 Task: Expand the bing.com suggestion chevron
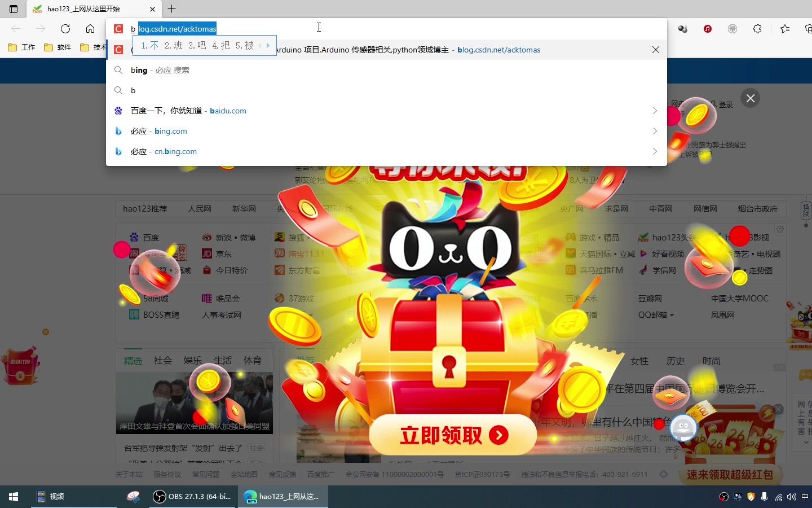(x=655, y=131)
